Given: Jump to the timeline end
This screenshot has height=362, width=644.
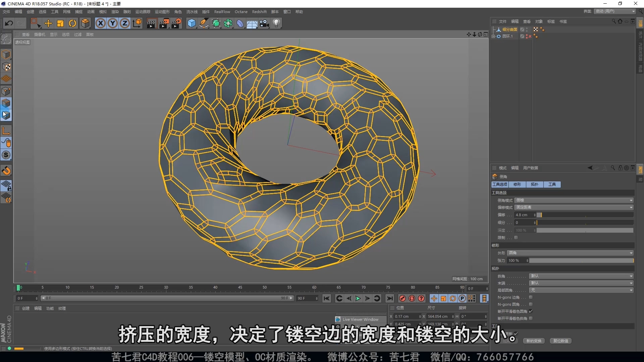Looking at the screenshot, I should click(x=389, y=298).
